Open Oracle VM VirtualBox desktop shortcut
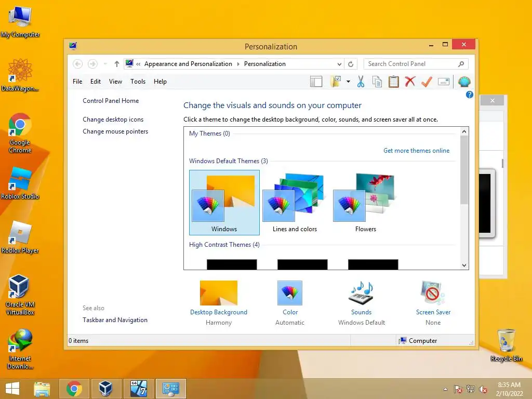This screenshot has height=399, width=532. point(20,295)
